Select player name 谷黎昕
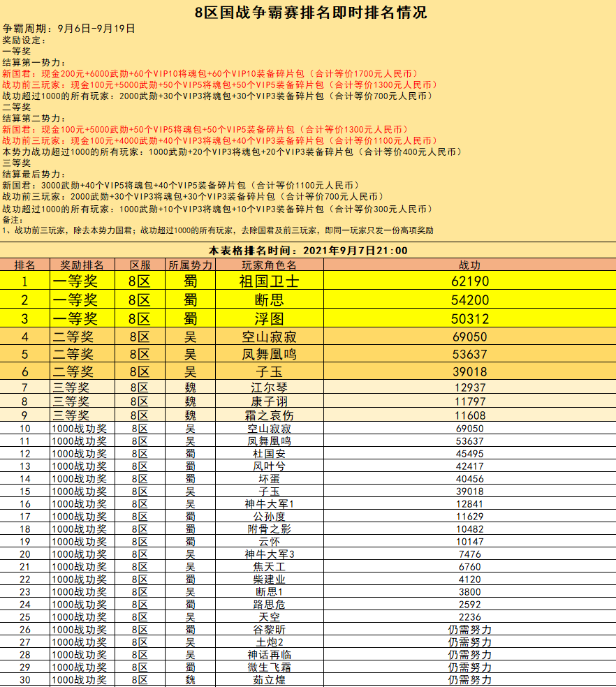 tap(269, 630)
